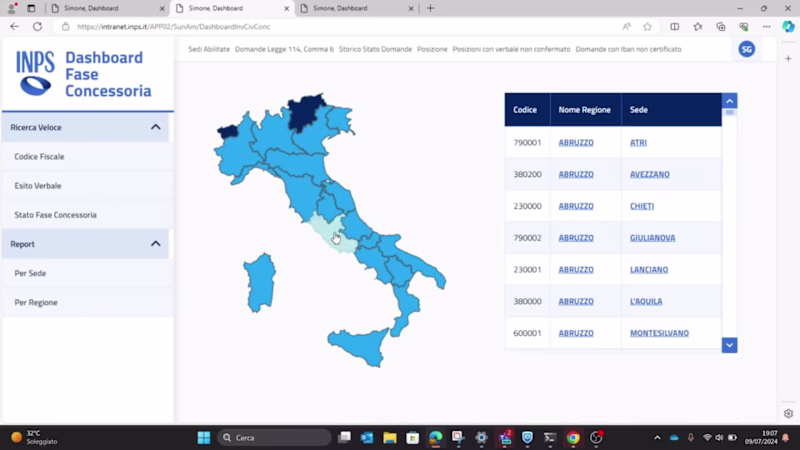Open the LANCIANO sede link
Viewport: 800px width, 450px height.
(648, 269)
